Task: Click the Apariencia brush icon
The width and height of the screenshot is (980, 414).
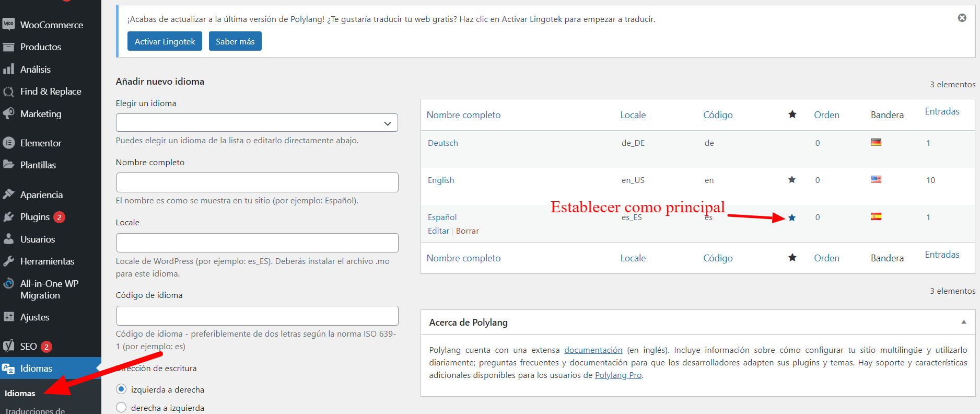Action: (8, 194)
